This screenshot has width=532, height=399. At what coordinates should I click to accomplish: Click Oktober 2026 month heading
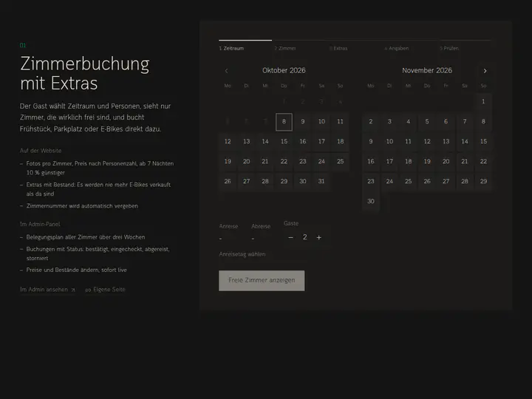(x=284, y=71)
